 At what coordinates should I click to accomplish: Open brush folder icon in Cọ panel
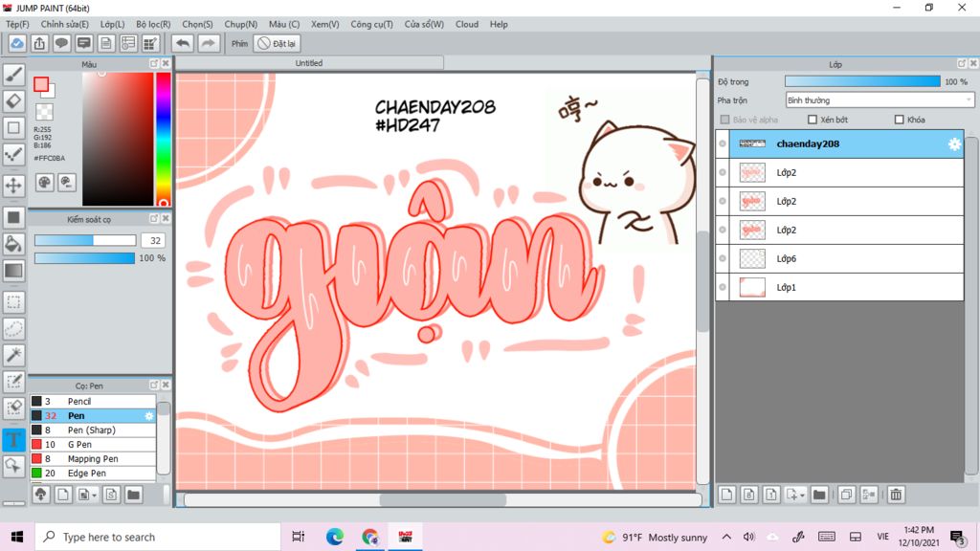(133, 495)
